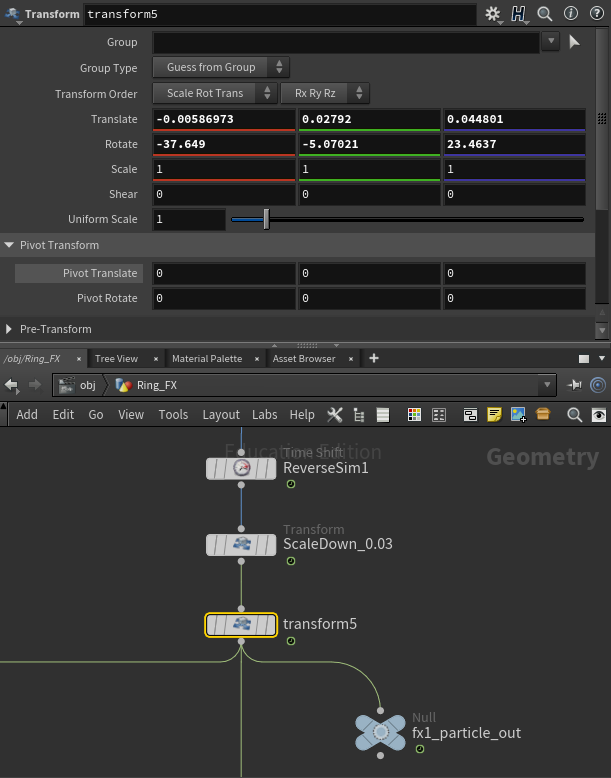The image size is (611, 778).
Task: Click the Rotate Y value -5.07021
Action: pyautogui.click(x=369, y=144)
